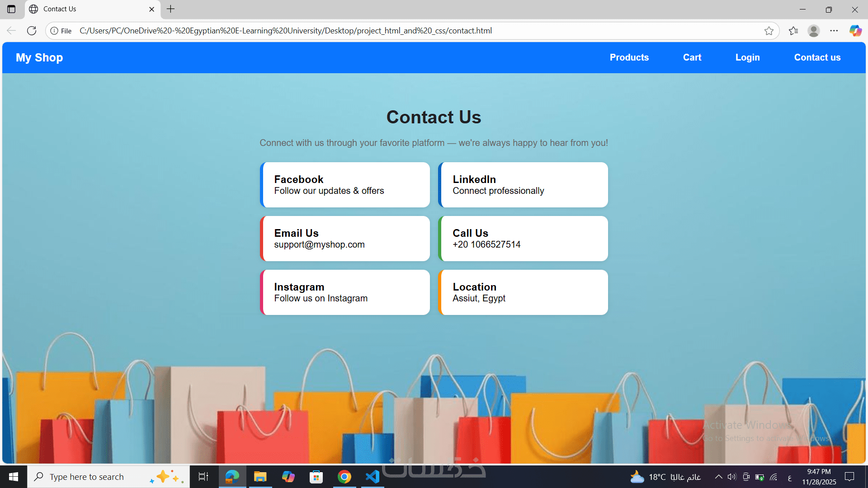
Task: Show hidden system tray icons chevron
Action: point(718,477)
